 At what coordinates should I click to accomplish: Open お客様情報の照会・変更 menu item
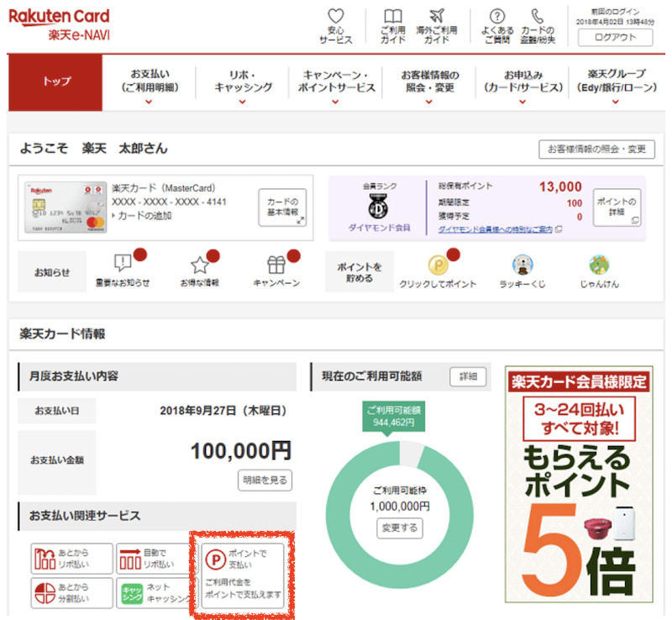(x=430, y=81)
